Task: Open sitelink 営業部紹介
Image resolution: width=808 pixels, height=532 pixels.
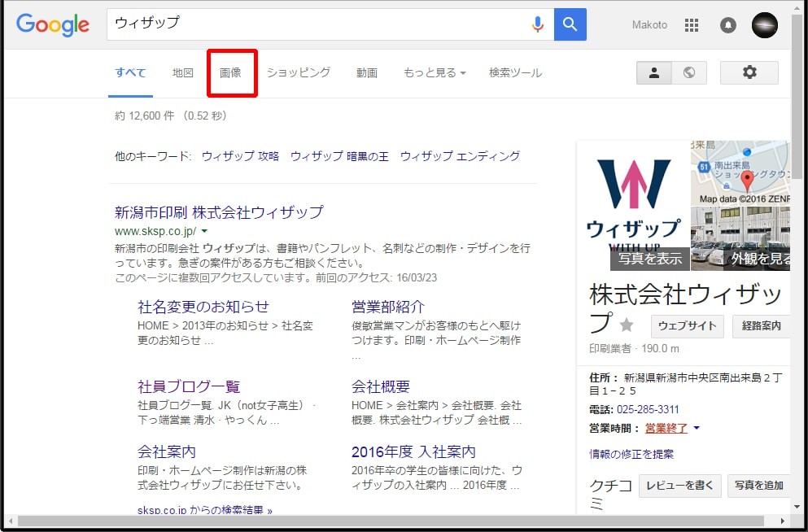Action: (x=388, y=307)
